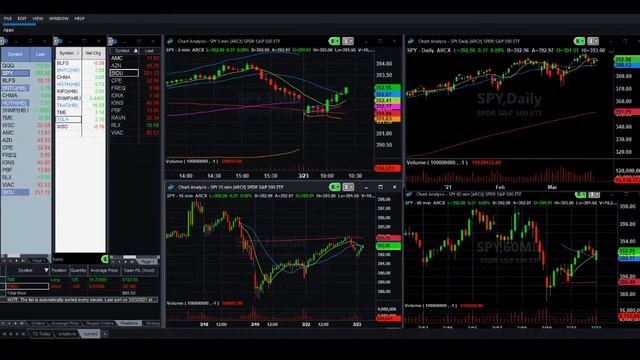Switch to the Positions tab
This screenshot has width=640, height=360.
pyautogui.click(x=129, y=323)
